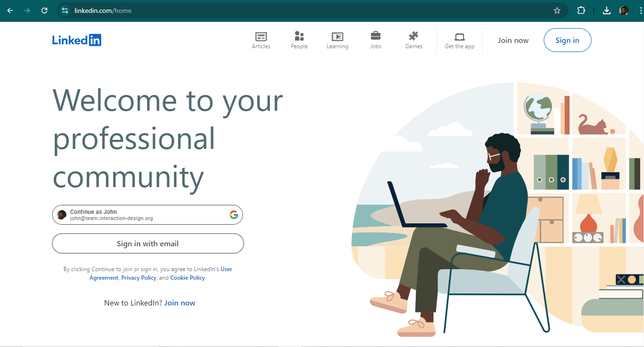Click the Get the app icon

click(459, 36)
